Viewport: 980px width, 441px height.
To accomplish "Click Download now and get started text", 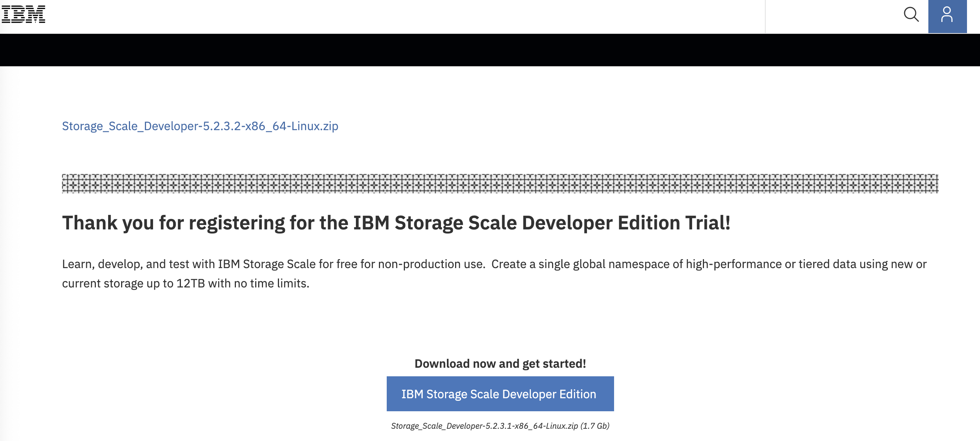I will coord(500,364).
